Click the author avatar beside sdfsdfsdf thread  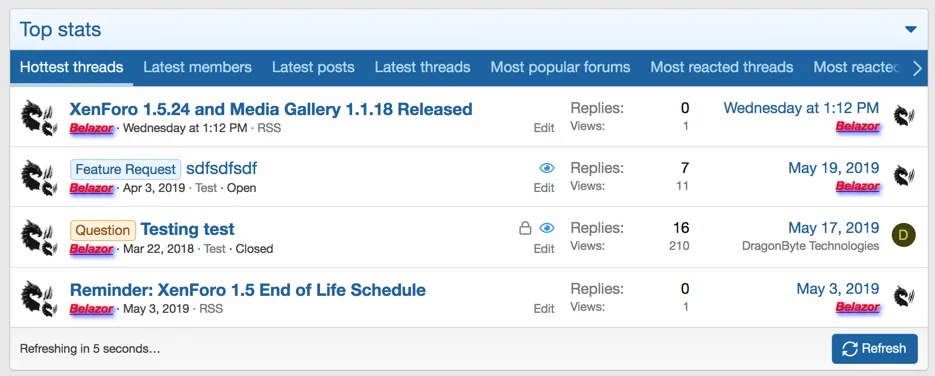tap(39, 177)
